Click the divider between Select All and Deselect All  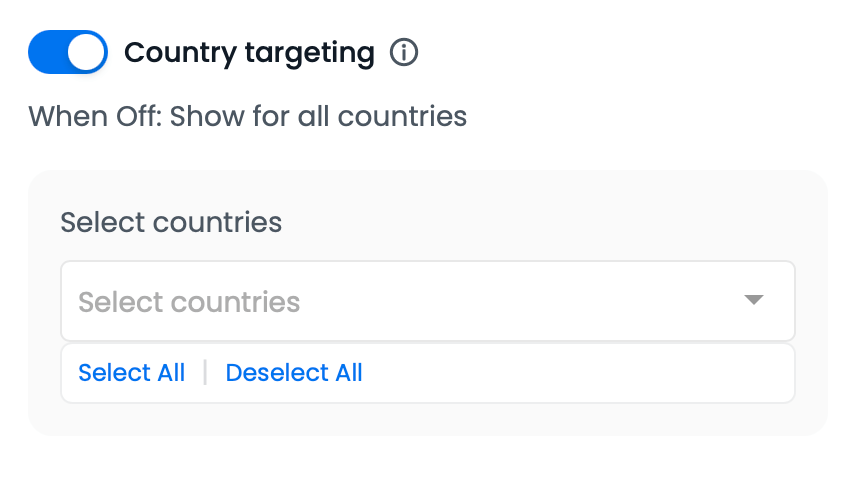point(205,373)
